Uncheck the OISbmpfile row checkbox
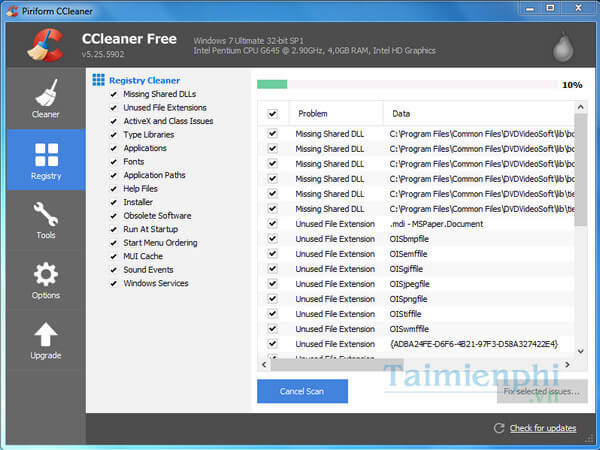Viewport: 600px width, 450px height. tap(272, 238)
